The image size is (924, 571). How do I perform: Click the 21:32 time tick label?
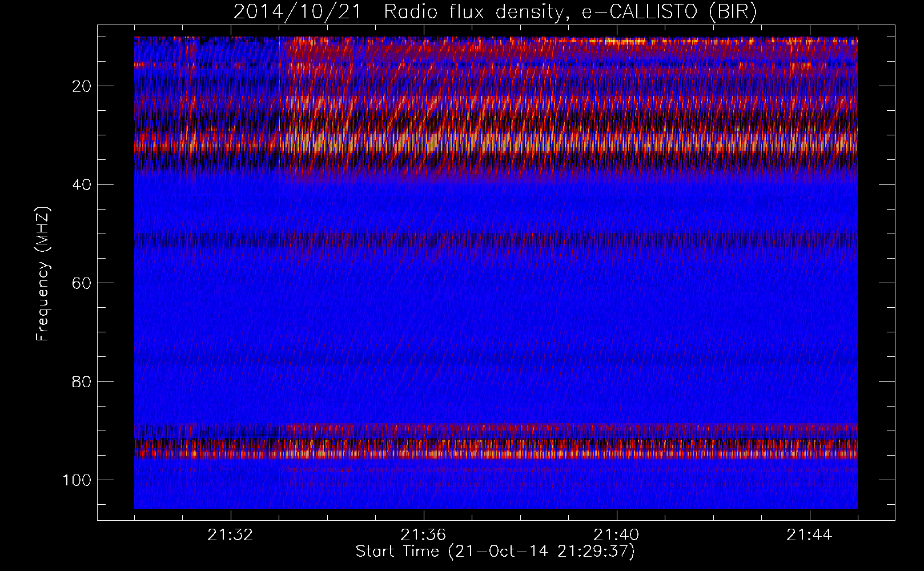[x=230, y=535]
